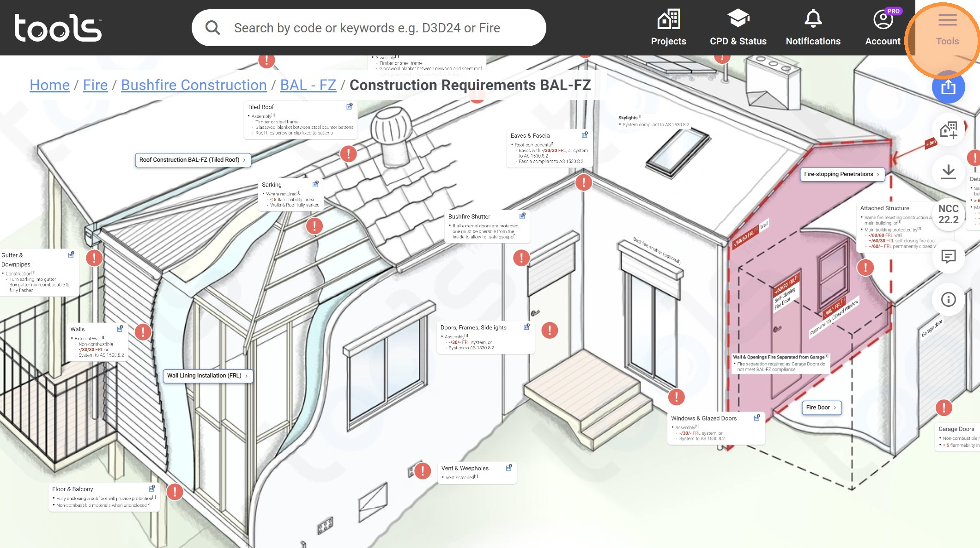Go to the Home breadcrumb link
Screen dimensions: 980x548
coord(49,85)
